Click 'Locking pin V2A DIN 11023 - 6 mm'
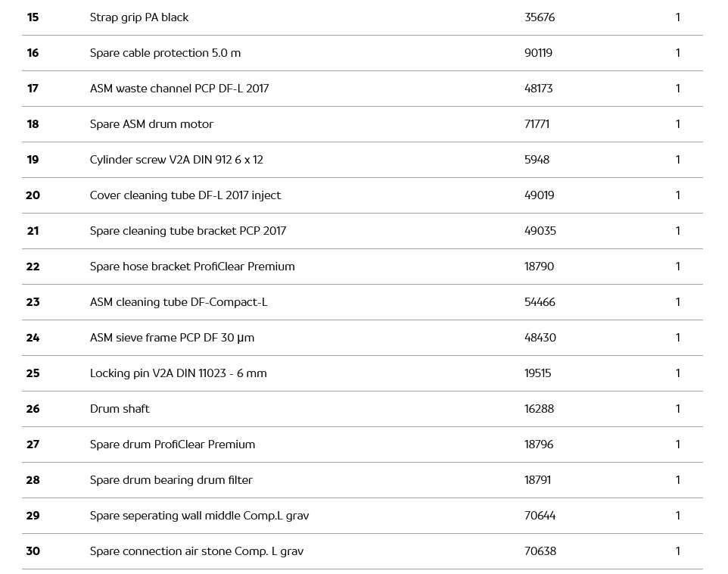728x574 pixels. (x=178, y=373)
